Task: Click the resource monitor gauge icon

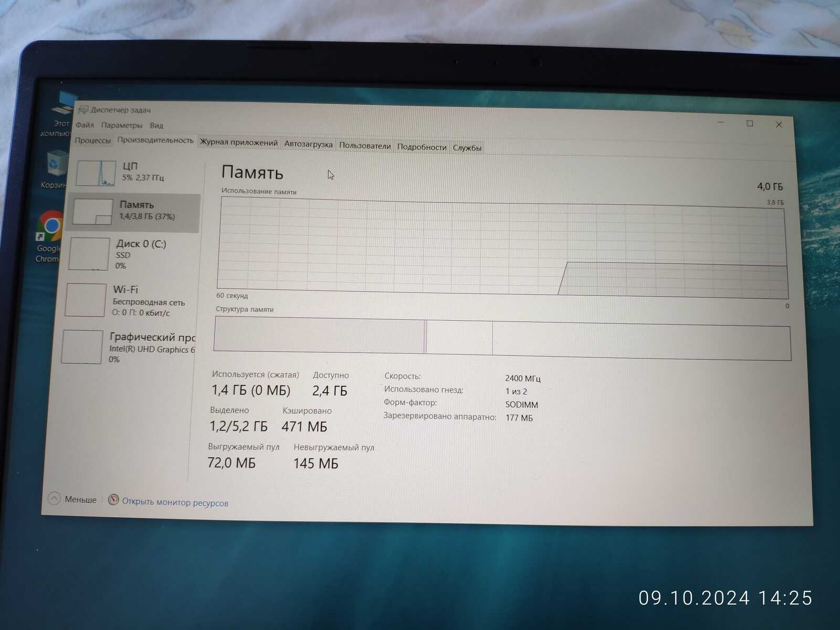Action: (x=113, y=500)
